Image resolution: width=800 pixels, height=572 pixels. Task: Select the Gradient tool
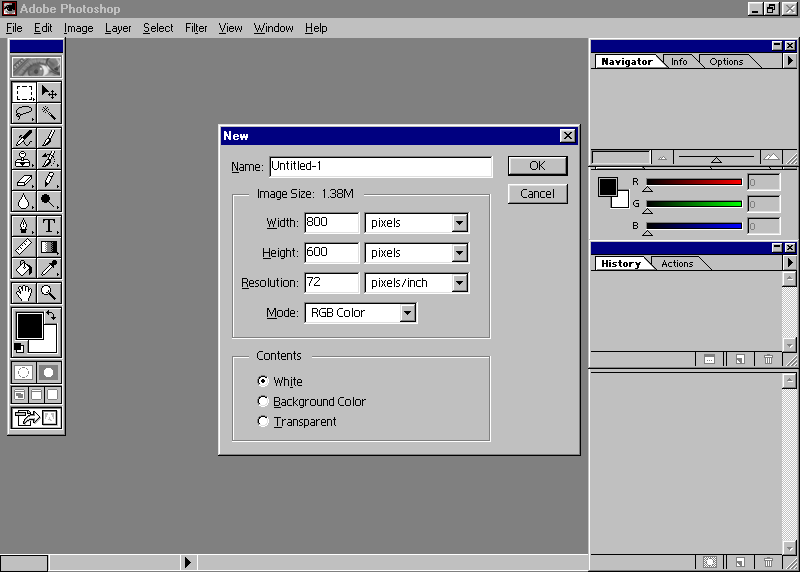click(x=49, y=247)
